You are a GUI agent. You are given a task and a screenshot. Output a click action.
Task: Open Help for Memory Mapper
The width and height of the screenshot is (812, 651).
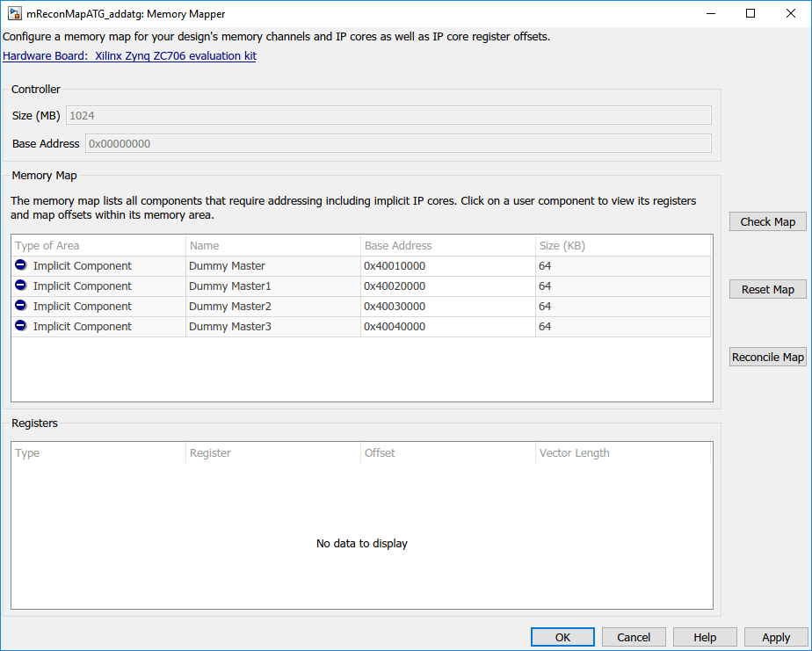(705, 638)
